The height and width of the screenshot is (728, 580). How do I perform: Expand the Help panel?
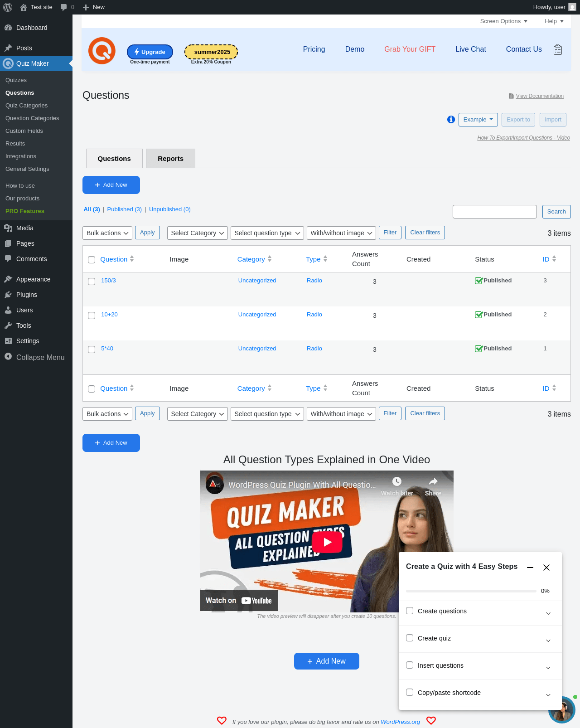554,21
